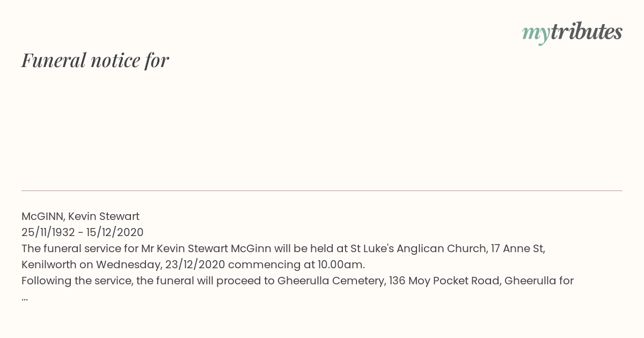Screen dimensions: 644x338
Task: Click the death date 15/12/2020
Action: pyautogui.click(x=115, y=232)
